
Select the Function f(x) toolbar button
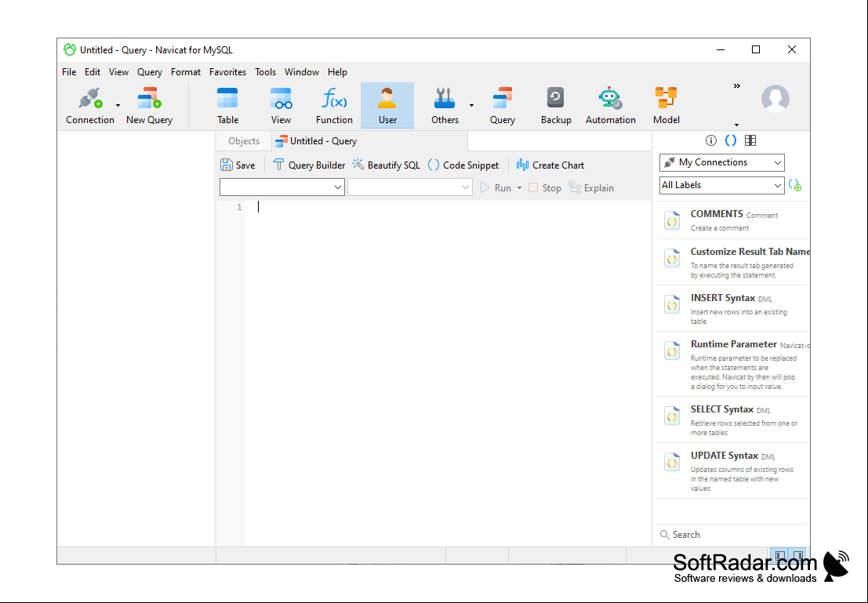coord(334,105)
